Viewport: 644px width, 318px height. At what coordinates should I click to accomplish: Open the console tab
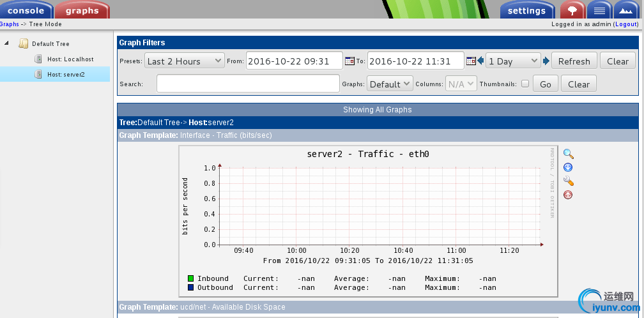pos(26,10)
